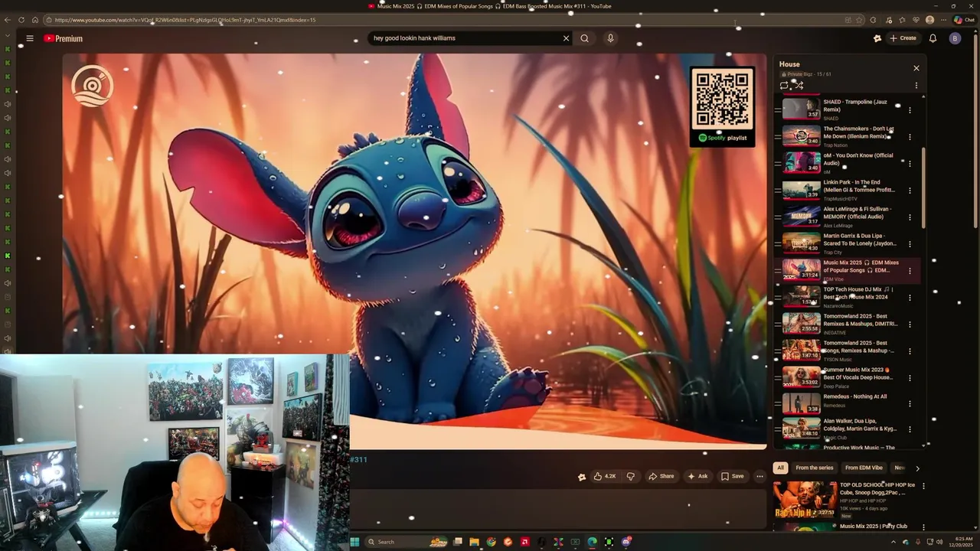Click the Share button
This screenshot has height=551, width=980.
(x=661, y=476)
